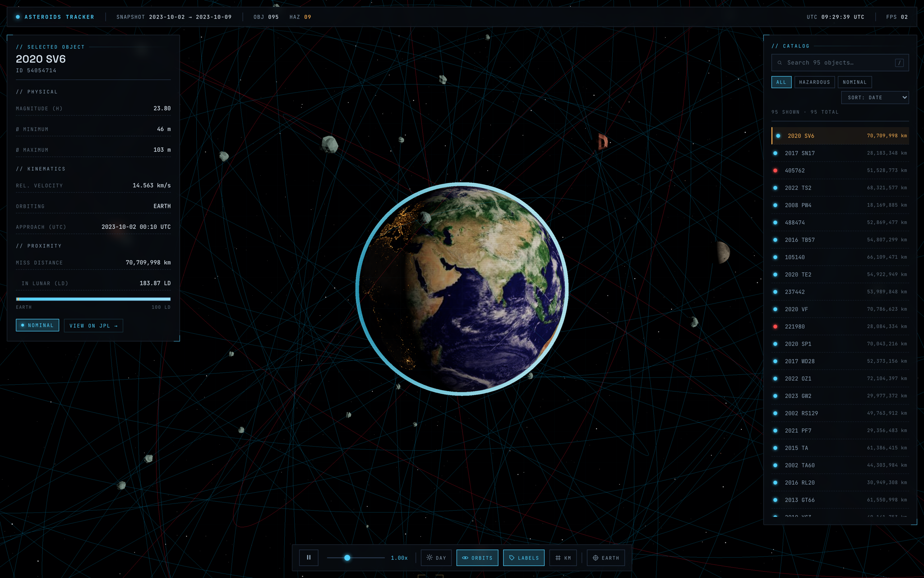Click the blue status dot of 2020 SV6
The height and width of the screenshot is (578, 924).
tap(778, 136)
